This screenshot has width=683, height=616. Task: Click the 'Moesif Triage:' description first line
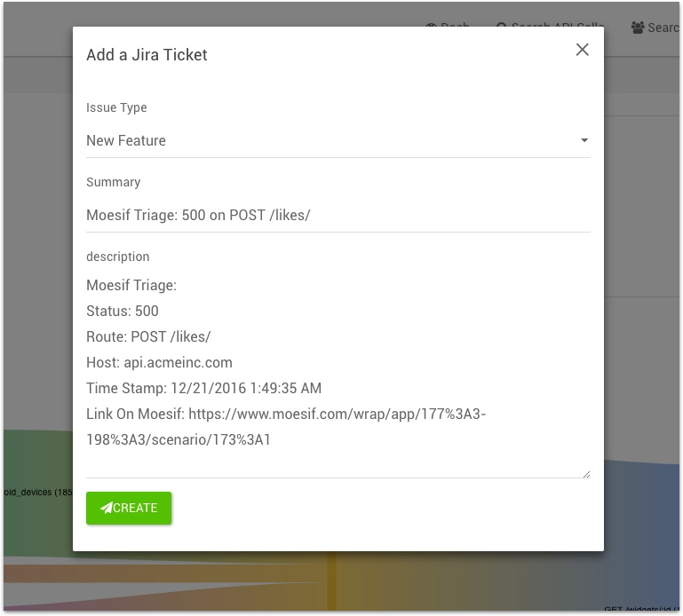pos(131,285)
